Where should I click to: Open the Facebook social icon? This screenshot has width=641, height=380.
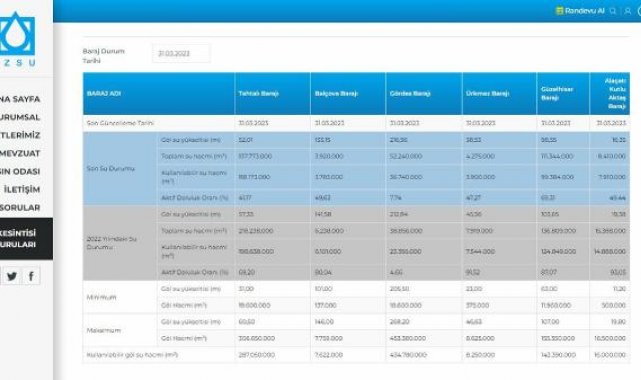click(x=31, y=276)
